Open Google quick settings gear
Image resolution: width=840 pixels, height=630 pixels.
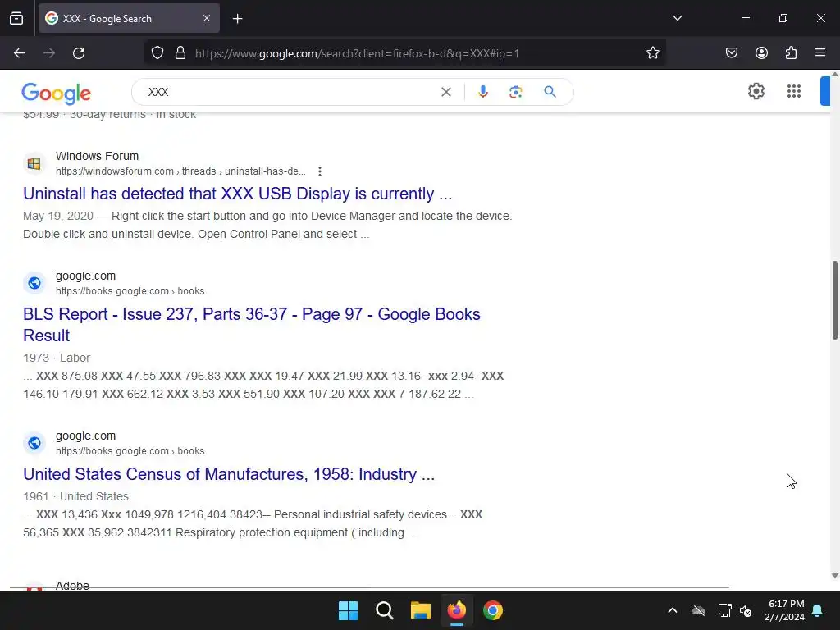tap(756, 92)
